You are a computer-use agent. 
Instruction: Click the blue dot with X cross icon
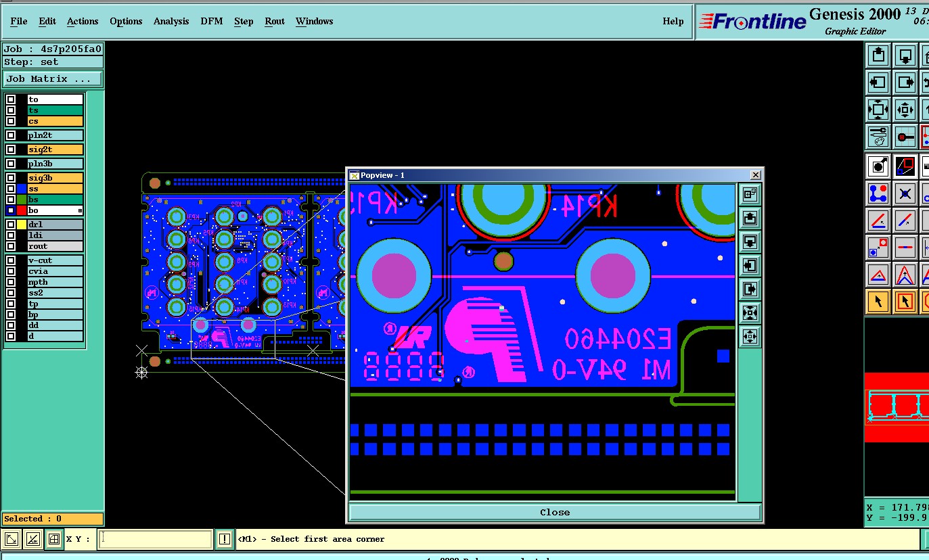[x=905, y=193]
